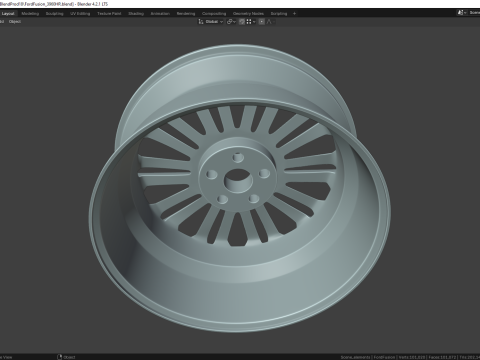Add a new workspace with plus icon
The height and width of the screenshot is (360, 480).
pyautogui.click(x=294, y=14)
